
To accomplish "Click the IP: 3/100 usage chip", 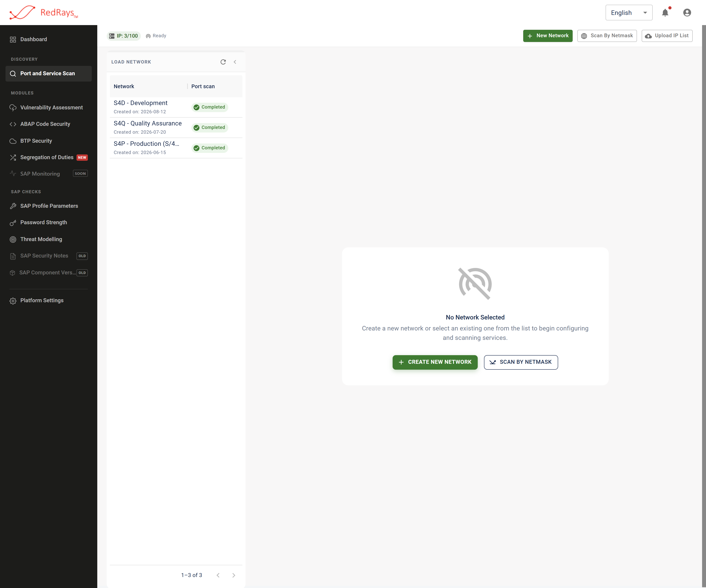I will pos(123,36).
